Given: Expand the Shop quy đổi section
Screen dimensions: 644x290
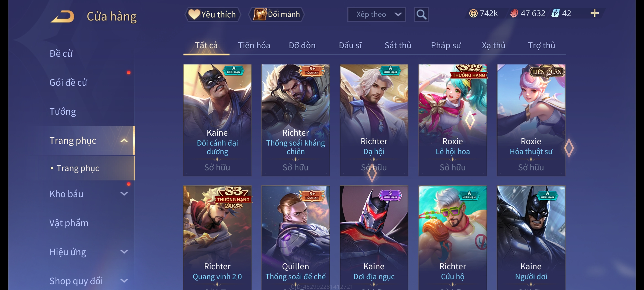Looking at the screenshot, I should coord(124,281).
